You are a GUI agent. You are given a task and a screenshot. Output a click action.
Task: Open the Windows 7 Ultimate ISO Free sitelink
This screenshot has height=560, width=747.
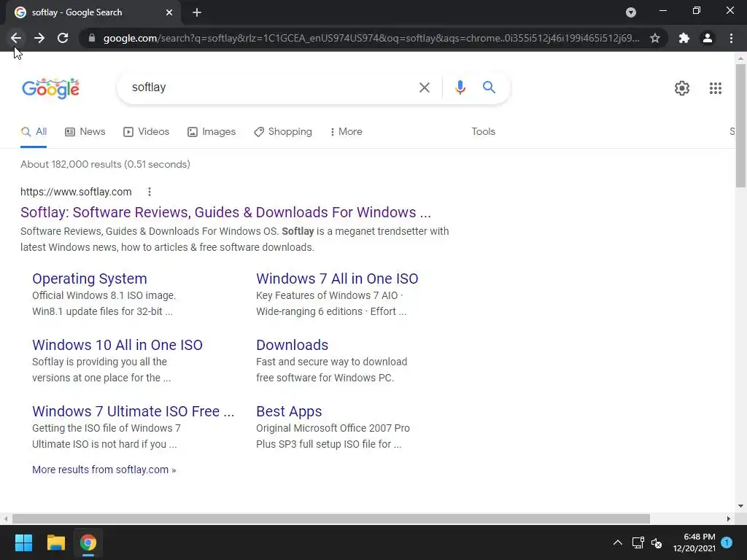(133, 411)
